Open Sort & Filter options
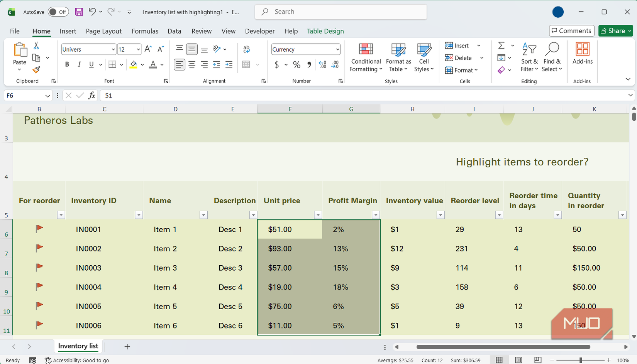Screen dimensions: 637x364 point(529,57)
